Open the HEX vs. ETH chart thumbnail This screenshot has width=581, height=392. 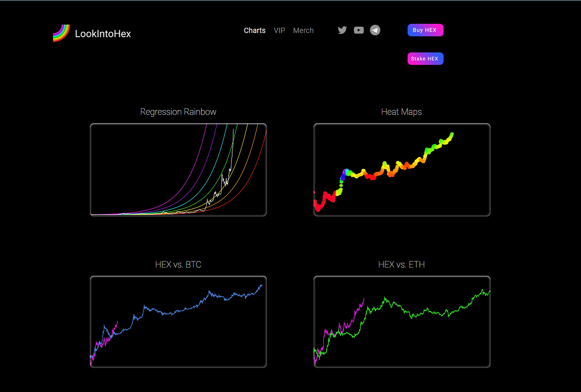coord(402,322)
